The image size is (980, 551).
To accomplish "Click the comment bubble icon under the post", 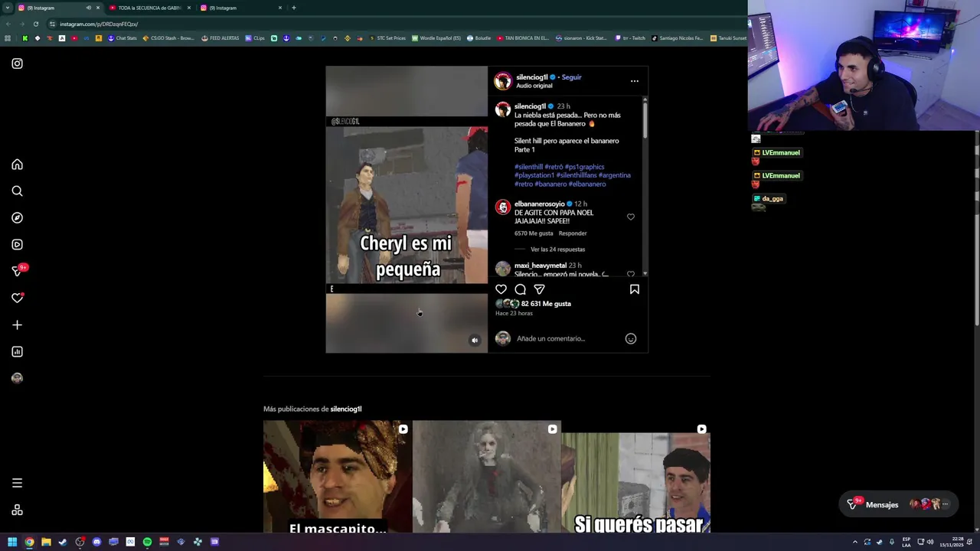I will tap(520, 289).
